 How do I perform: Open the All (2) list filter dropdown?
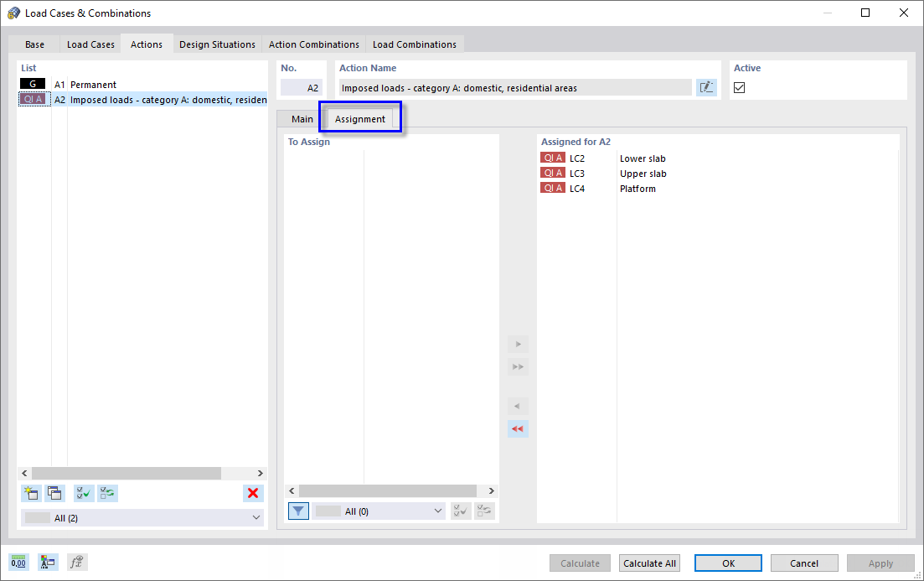tap(142, 518)
